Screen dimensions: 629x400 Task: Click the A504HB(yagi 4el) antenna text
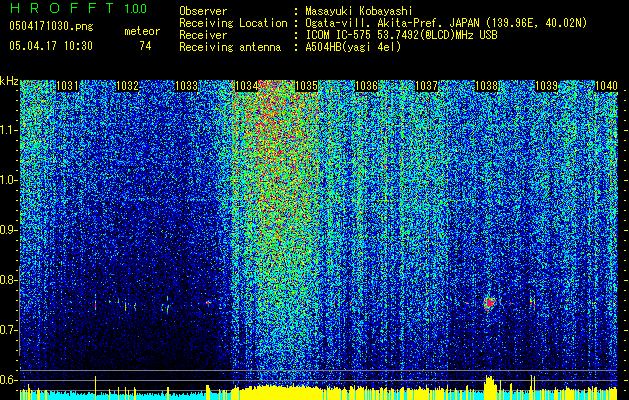coord(353,47)
